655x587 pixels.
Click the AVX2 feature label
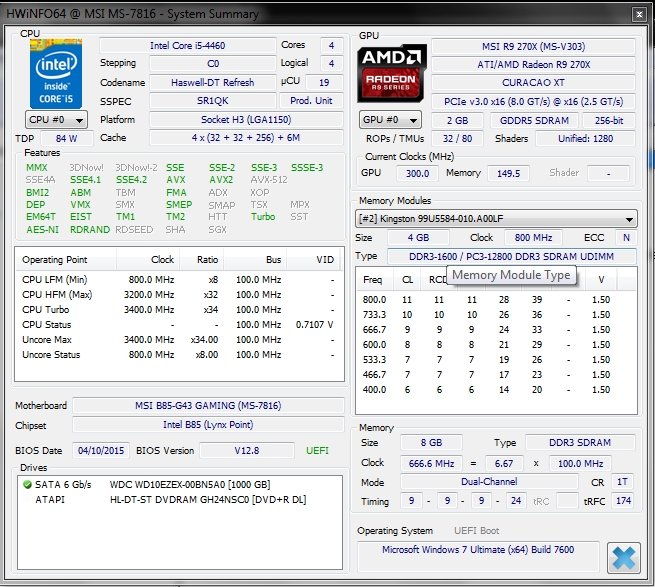tap(221, 180)
